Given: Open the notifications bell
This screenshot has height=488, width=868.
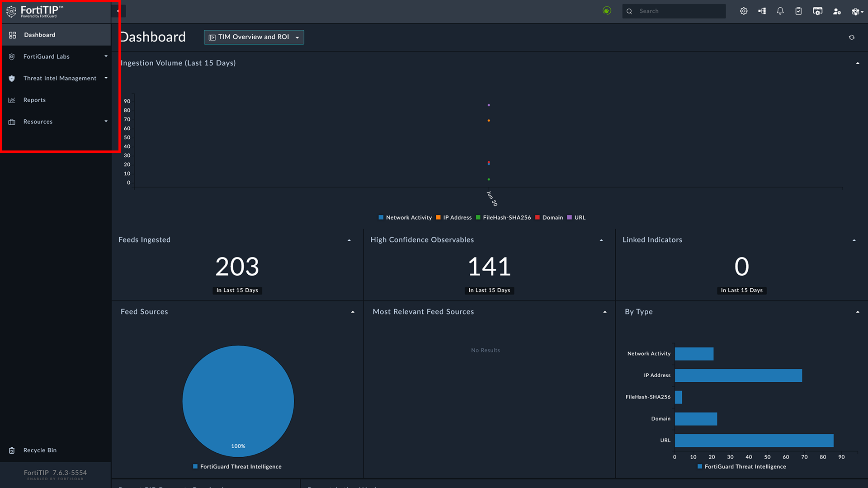Looking at the screenshot, I should 780,11.
